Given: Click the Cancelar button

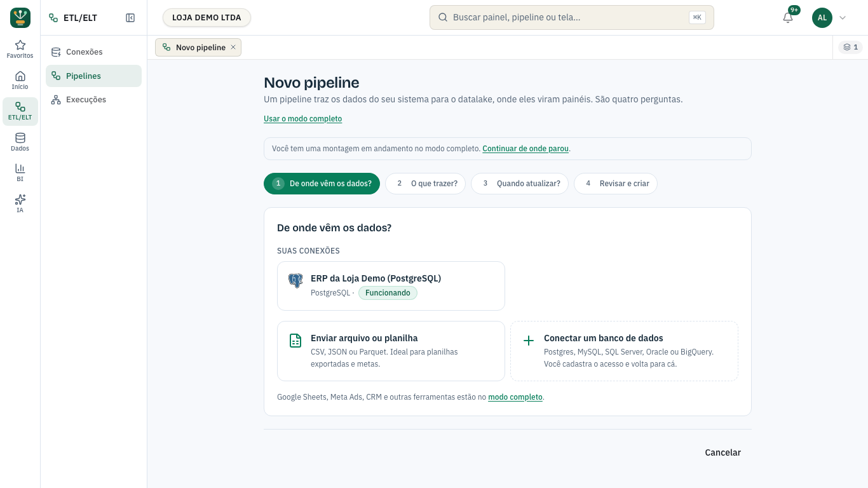Looking at the screenshot, I should pos(722,453).
